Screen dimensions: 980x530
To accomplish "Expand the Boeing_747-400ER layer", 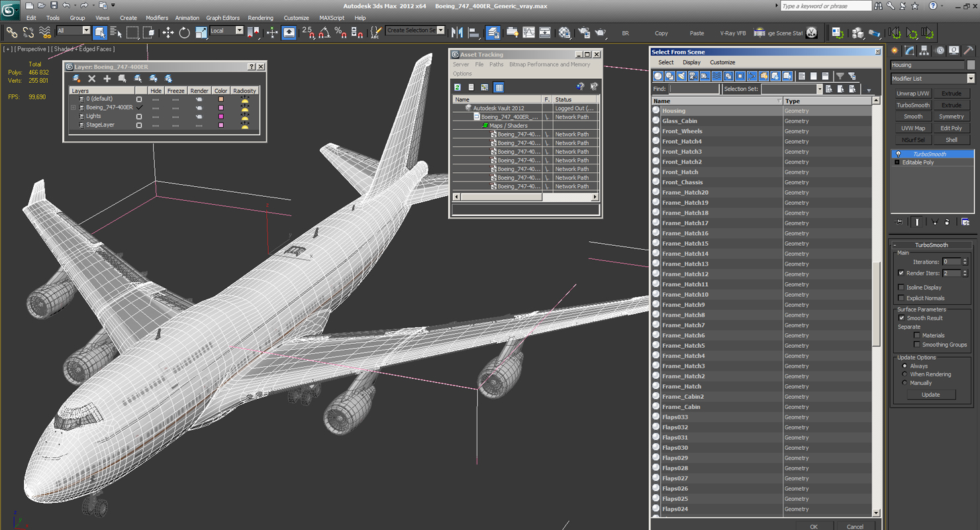I will 73,107.
